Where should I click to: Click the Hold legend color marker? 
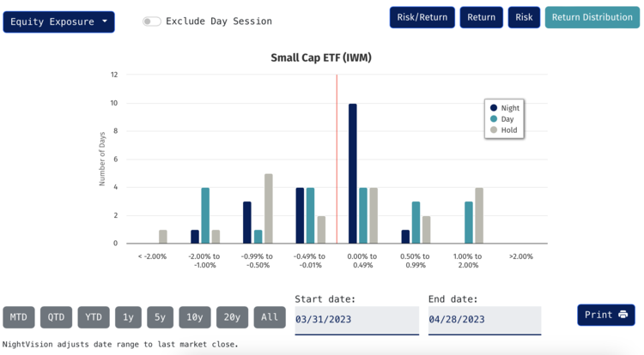tap(494, 130)
